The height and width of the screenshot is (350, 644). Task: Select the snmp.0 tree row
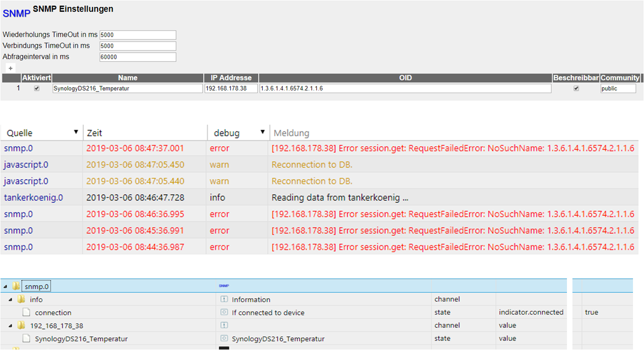pos(284,286)
